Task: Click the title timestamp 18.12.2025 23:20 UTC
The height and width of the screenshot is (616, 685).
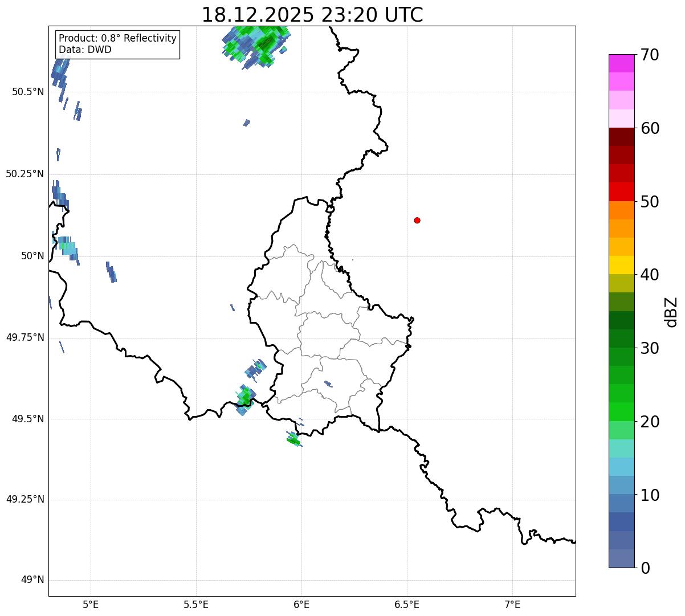Action: point(312,15)
